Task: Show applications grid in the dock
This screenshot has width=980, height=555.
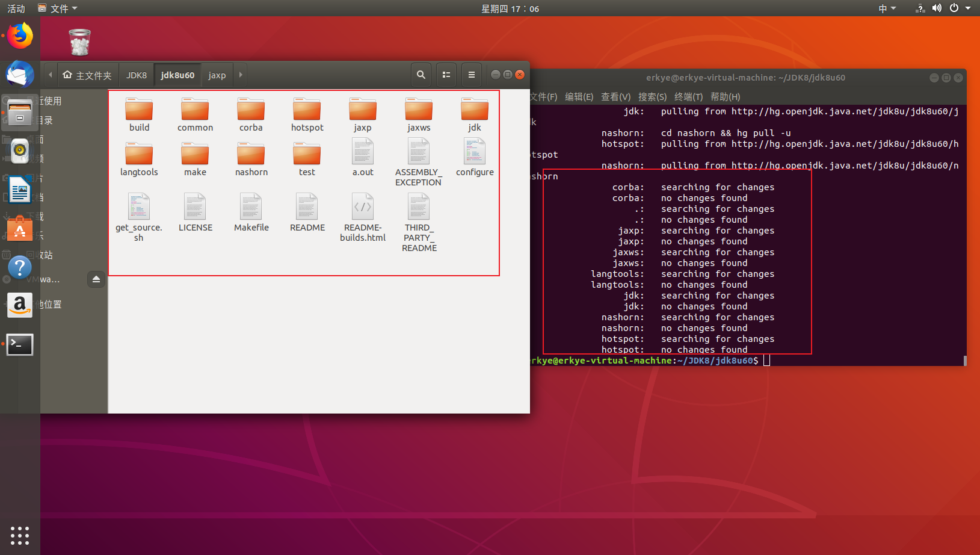Action: (x=20, y=535)
